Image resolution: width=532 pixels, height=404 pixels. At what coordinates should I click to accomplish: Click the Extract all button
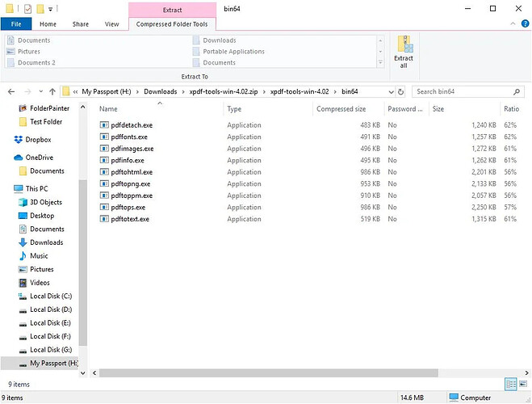[404, 53]
